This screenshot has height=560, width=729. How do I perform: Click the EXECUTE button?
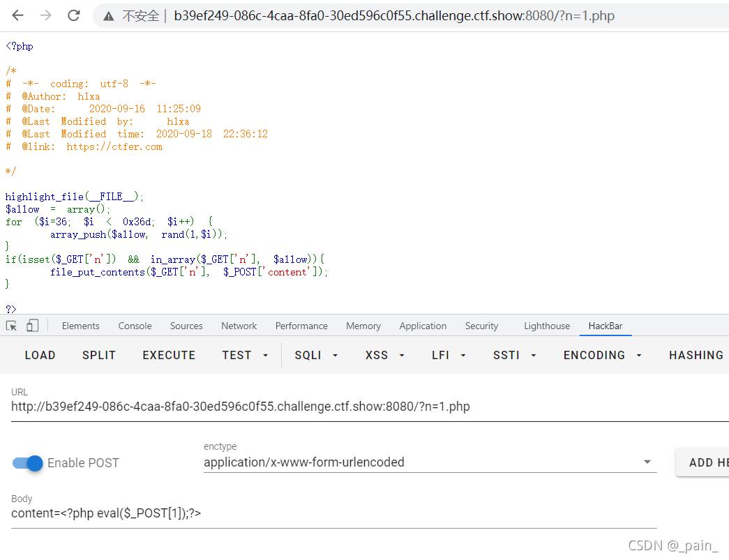[169, 355]
